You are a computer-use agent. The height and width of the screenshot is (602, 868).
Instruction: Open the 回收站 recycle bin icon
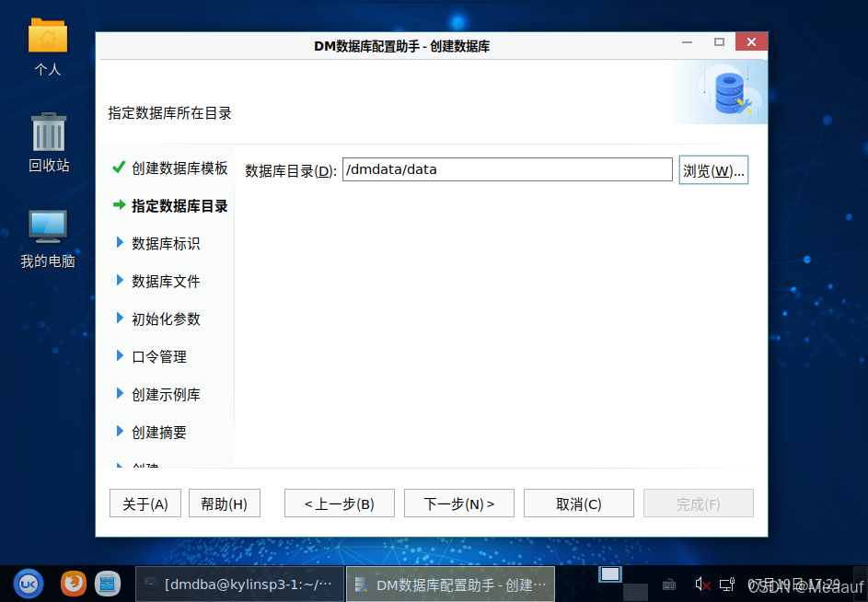pos(49,143)
